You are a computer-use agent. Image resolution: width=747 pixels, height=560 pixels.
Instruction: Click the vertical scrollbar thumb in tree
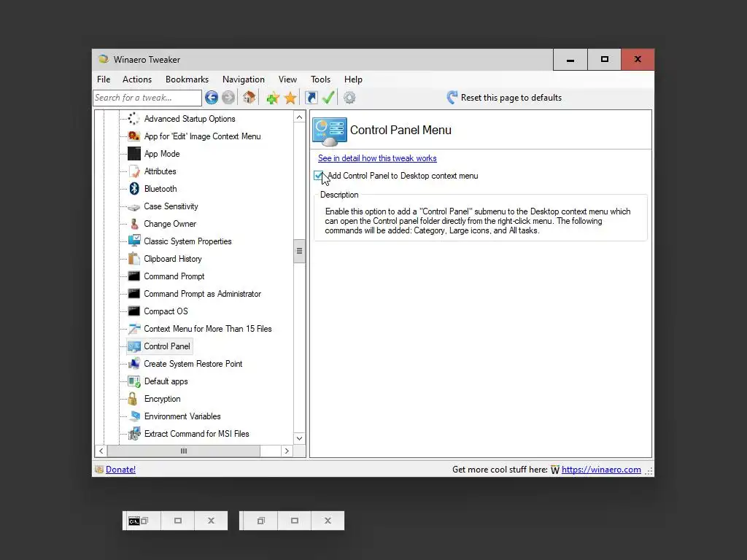[x=299, y=251]
